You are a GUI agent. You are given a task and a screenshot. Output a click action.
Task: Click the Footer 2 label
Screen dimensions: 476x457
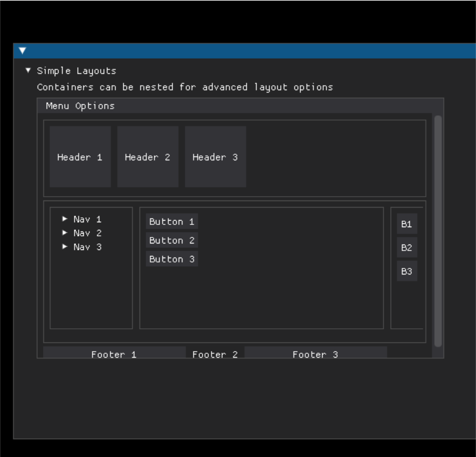(x=215, y=354)
